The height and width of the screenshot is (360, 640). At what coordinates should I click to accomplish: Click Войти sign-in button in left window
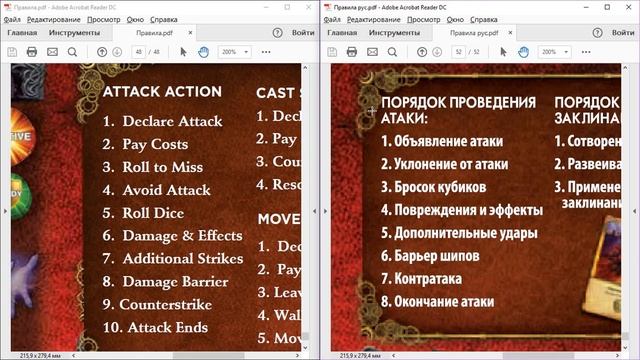point(303,33)
